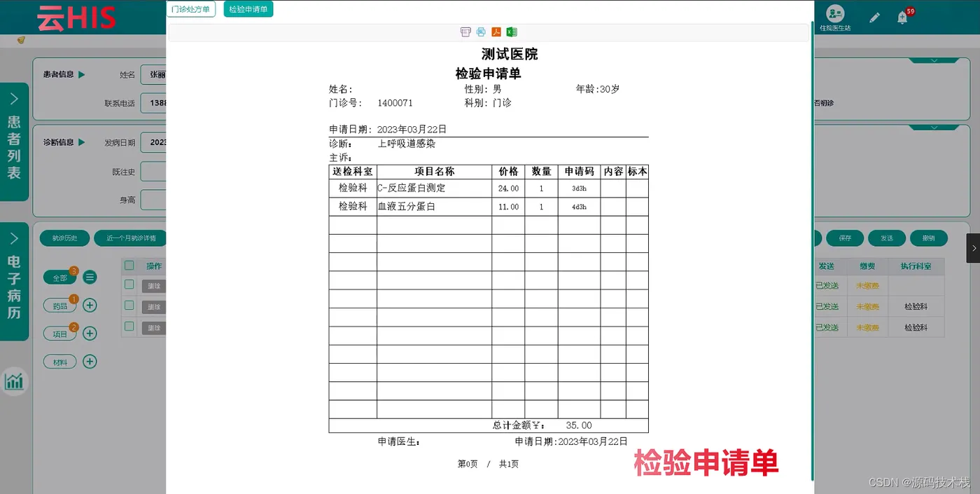Add a new 项目 with plus icon
This screenshot has width=980, height=494.
[90, 334]
